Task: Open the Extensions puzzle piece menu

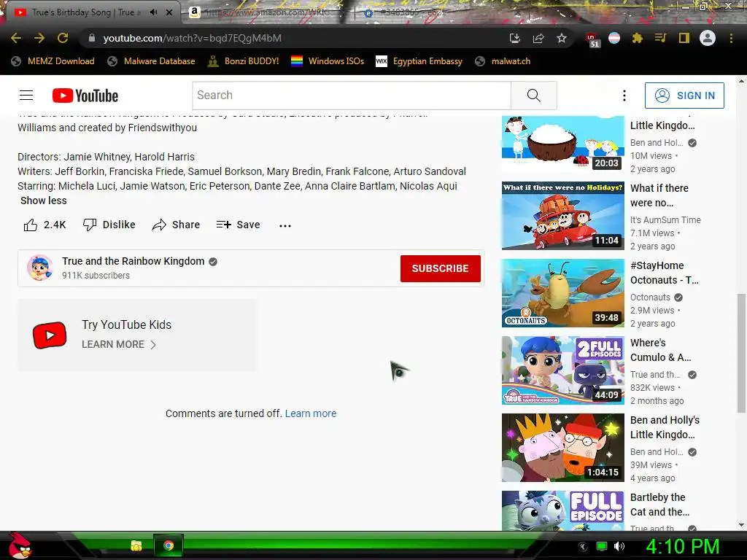Action: point(637,38)
